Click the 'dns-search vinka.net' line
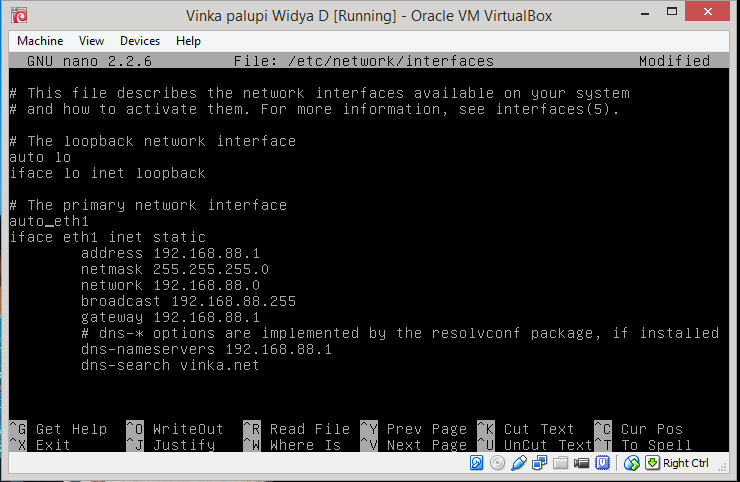The height and width of the screenshot is (482, 740). click(x=170, y=365)
